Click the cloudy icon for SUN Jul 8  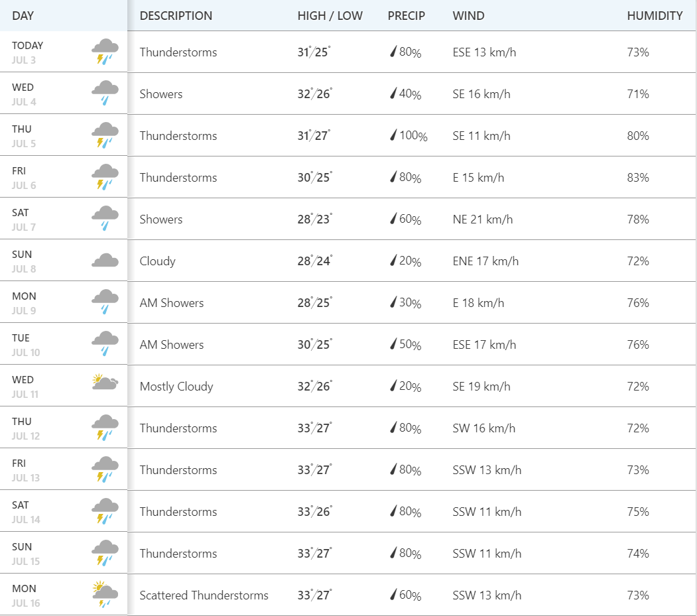click(105, 260)
